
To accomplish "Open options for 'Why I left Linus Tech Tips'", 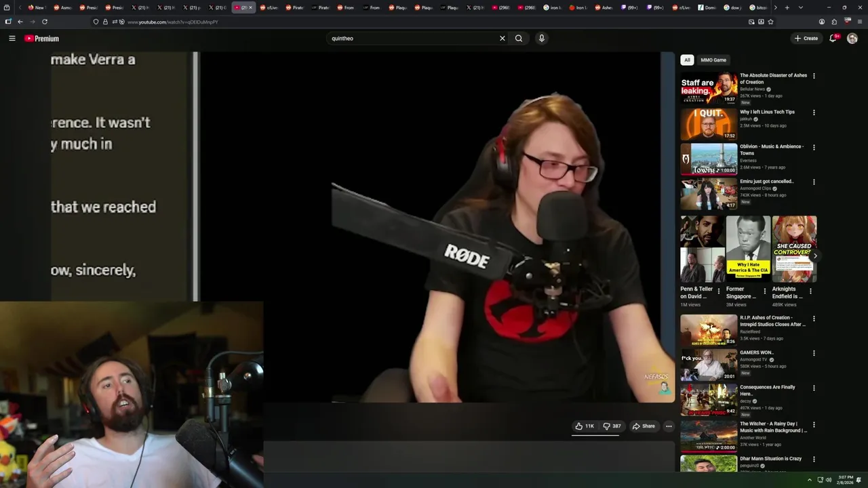I will point(814,113).
